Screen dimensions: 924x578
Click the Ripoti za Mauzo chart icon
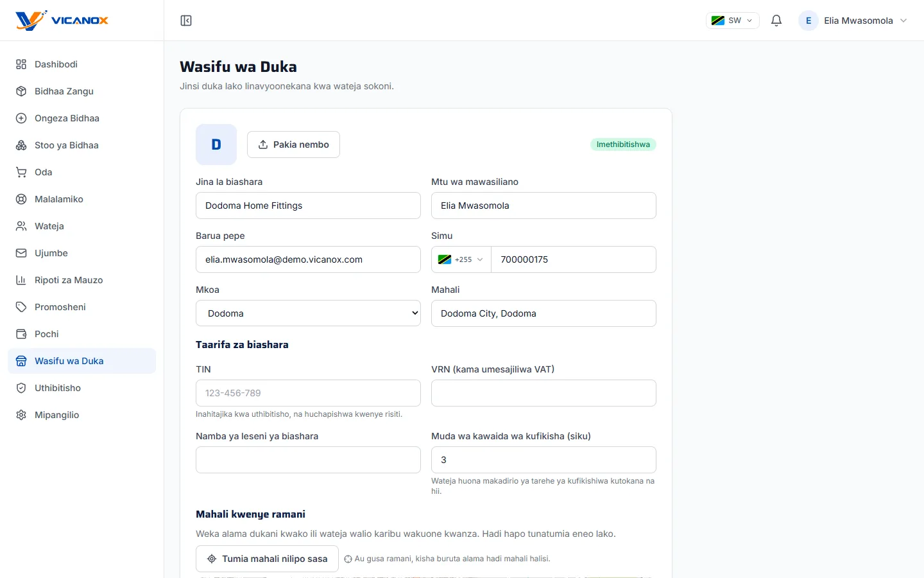[x=21, y=280]
